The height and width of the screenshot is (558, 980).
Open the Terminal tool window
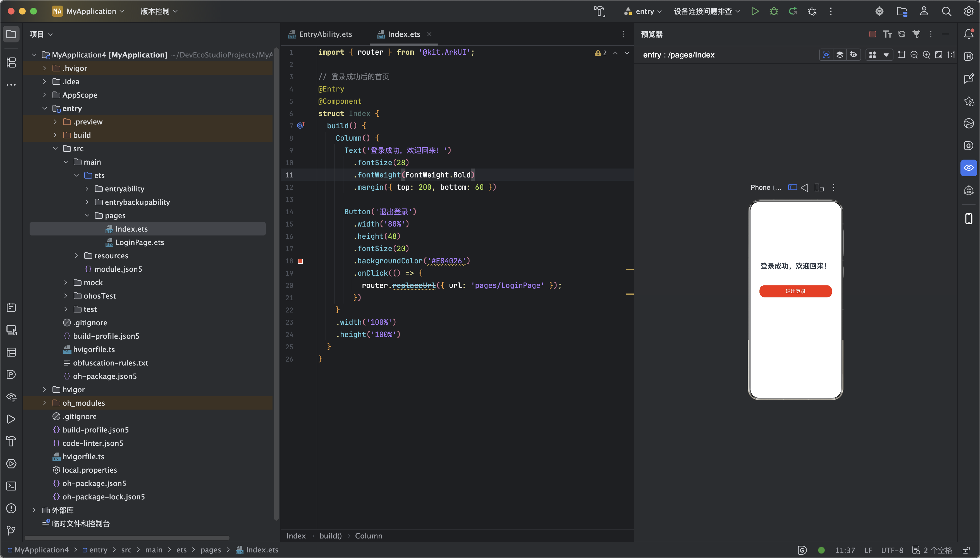[11, 486]
